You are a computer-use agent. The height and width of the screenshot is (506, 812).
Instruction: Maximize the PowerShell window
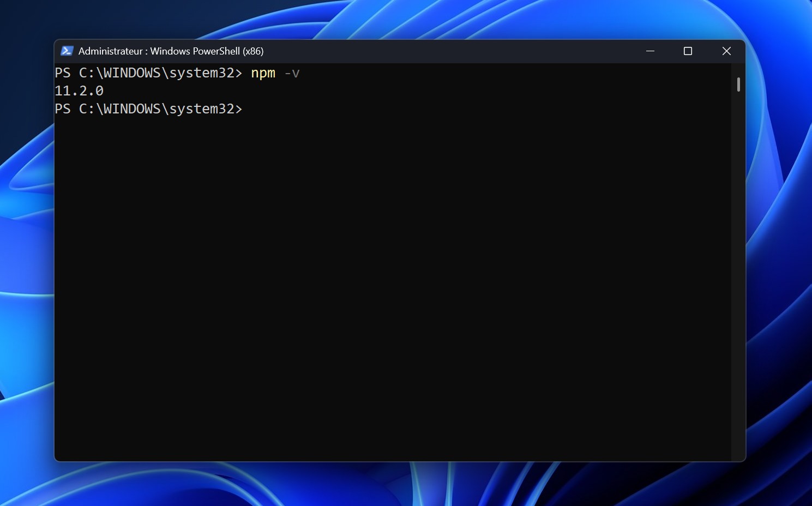pyautogui.click(x=688, y=51)
